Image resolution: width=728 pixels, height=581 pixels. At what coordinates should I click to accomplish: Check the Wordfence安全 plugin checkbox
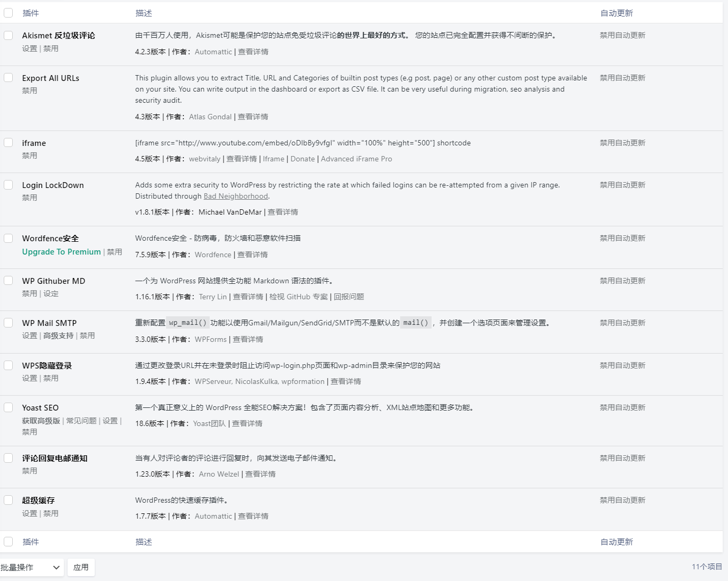(9, 238)
